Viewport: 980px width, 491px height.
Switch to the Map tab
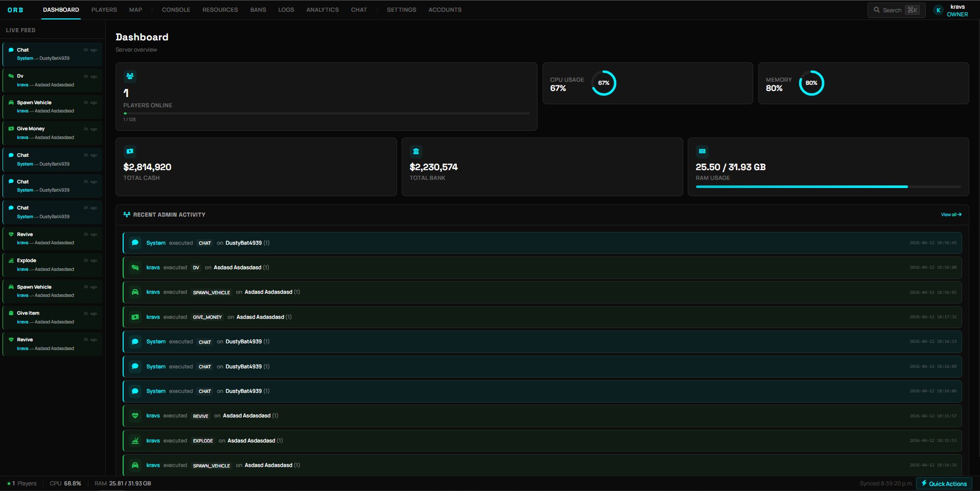click(136, 10)
